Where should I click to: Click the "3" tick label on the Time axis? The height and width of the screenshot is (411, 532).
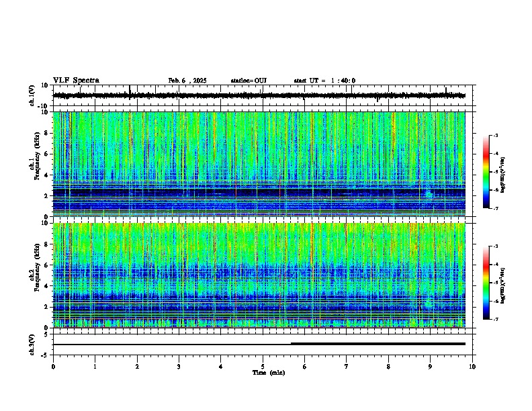(179, 367)
